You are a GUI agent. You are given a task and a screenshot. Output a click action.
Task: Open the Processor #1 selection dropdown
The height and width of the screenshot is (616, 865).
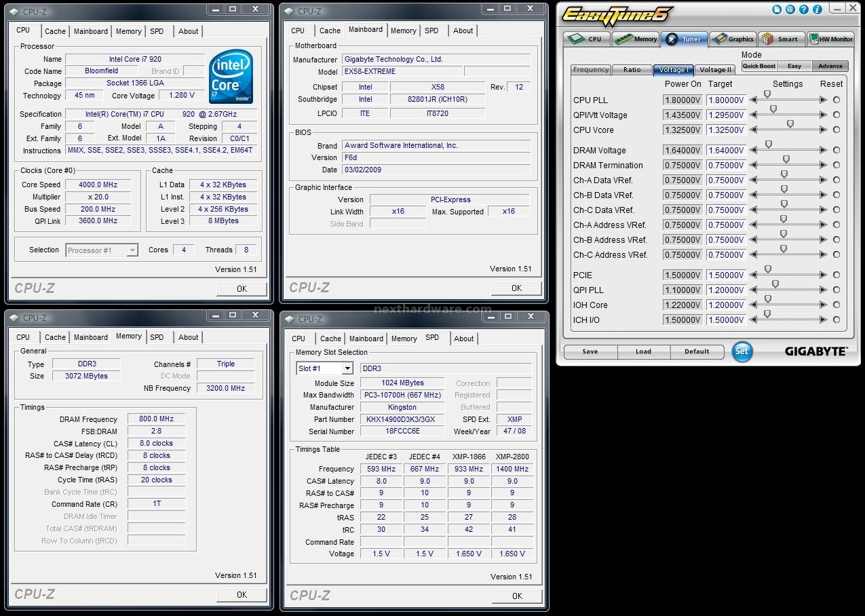pos(132,250)
